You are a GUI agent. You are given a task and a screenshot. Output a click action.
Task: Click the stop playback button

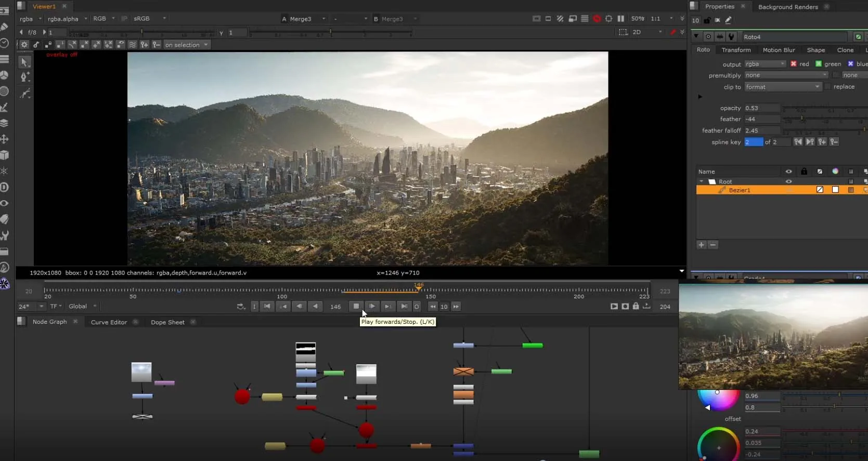point(356,306)
